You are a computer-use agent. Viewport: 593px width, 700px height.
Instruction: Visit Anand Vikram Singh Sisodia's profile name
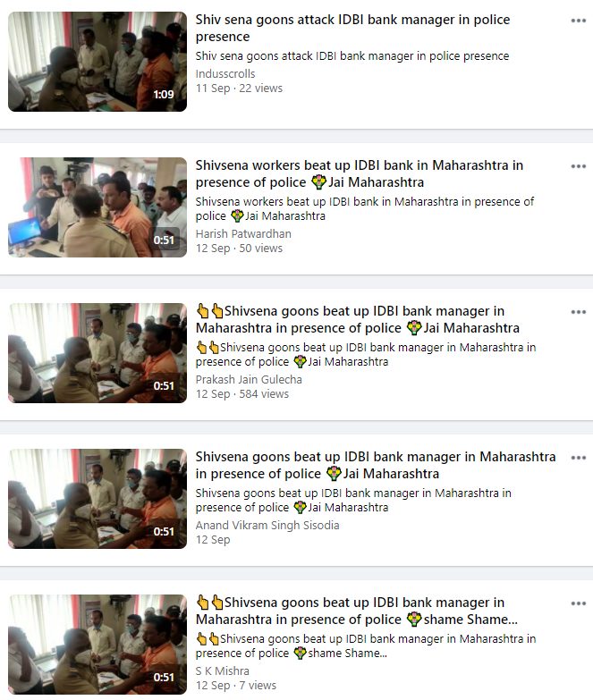(x=267, y=525)
